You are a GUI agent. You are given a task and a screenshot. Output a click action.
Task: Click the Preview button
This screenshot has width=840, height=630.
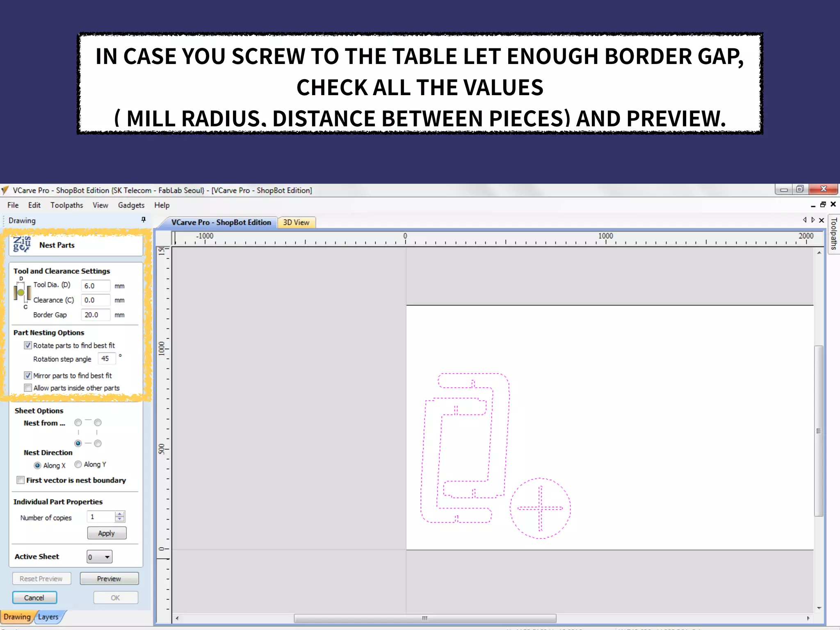109,579
